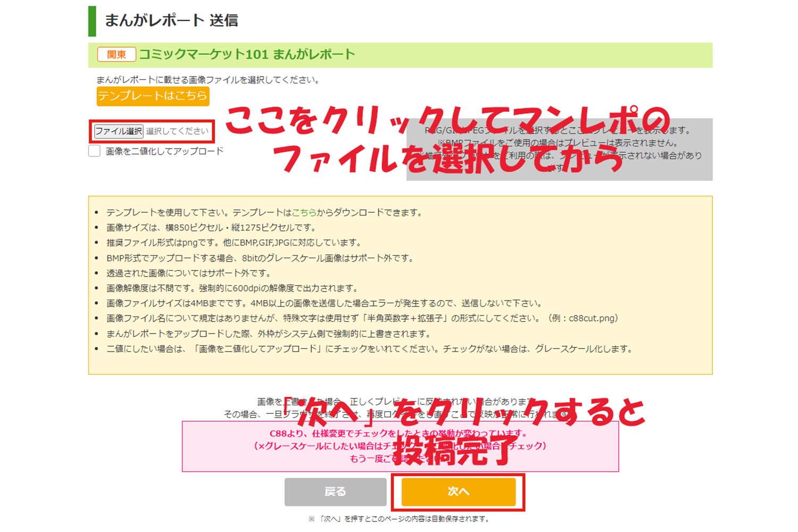
Task: Click the orange "テンプレートはこちら" button
Action: (153, 96)
